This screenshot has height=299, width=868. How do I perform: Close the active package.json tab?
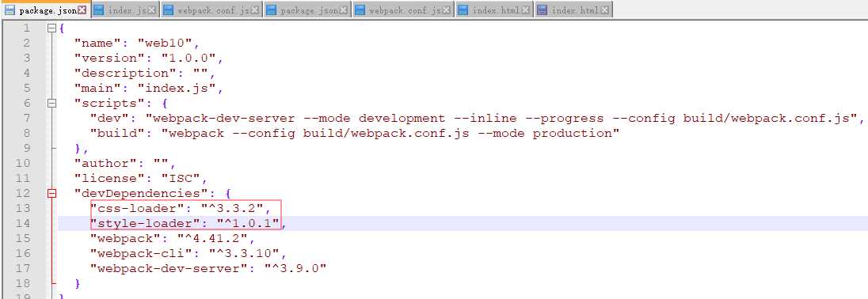click(x=82, y=10)
